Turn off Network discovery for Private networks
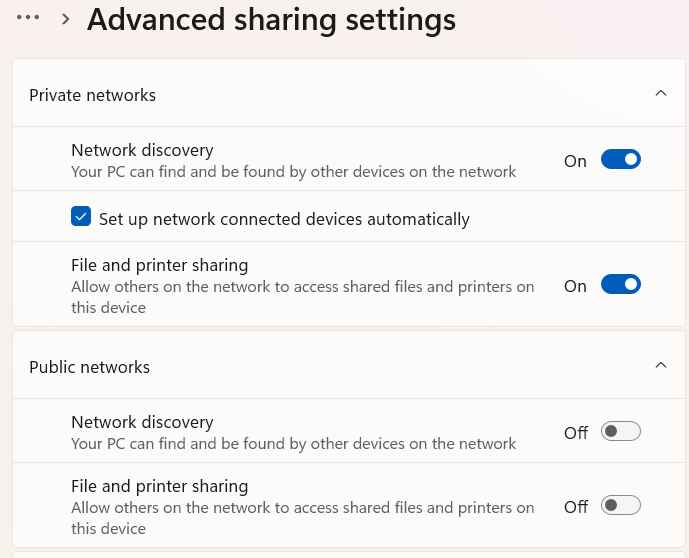This screenshot has width=689, height=558. click(620, 159)
